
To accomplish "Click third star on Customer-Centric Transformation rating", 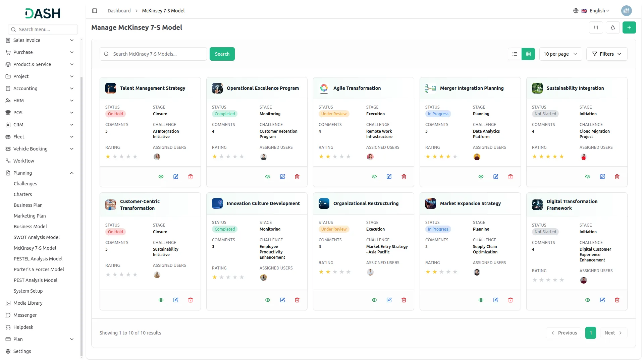I will point(121,275).
